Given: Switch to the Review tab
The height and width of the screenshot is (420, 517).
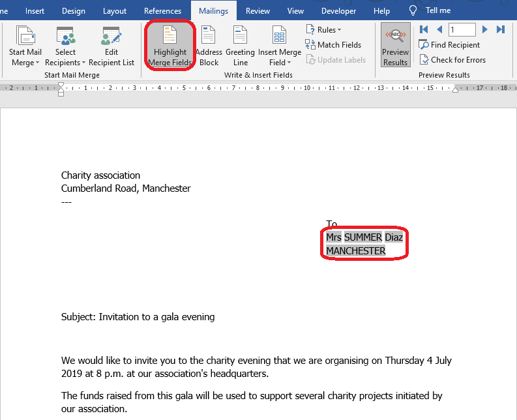Looking at the screenshot, I should (x=258, y=11).
